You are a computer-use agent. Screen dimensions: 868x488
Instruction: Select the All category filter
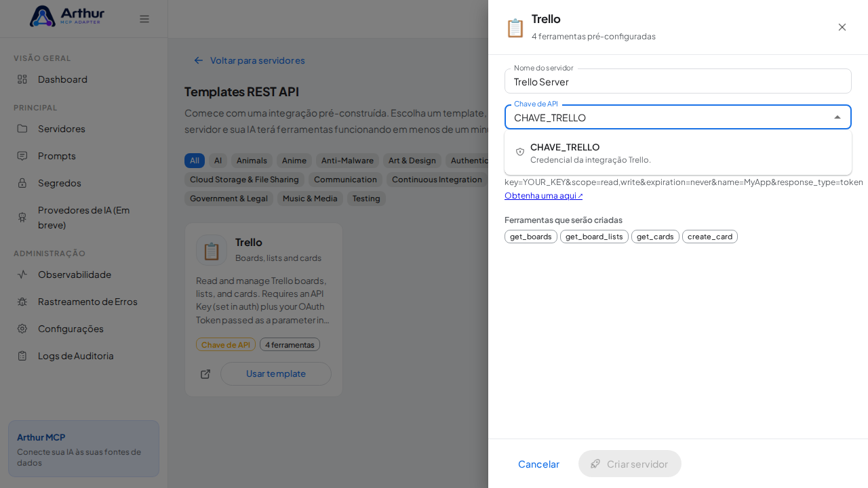(195, 161)
